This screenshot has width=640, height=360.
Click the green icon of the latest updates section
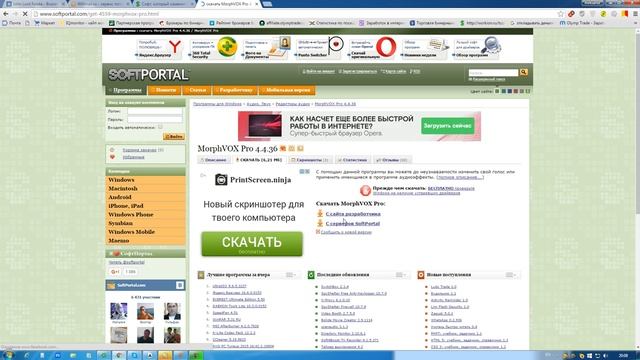coord(311,275)
